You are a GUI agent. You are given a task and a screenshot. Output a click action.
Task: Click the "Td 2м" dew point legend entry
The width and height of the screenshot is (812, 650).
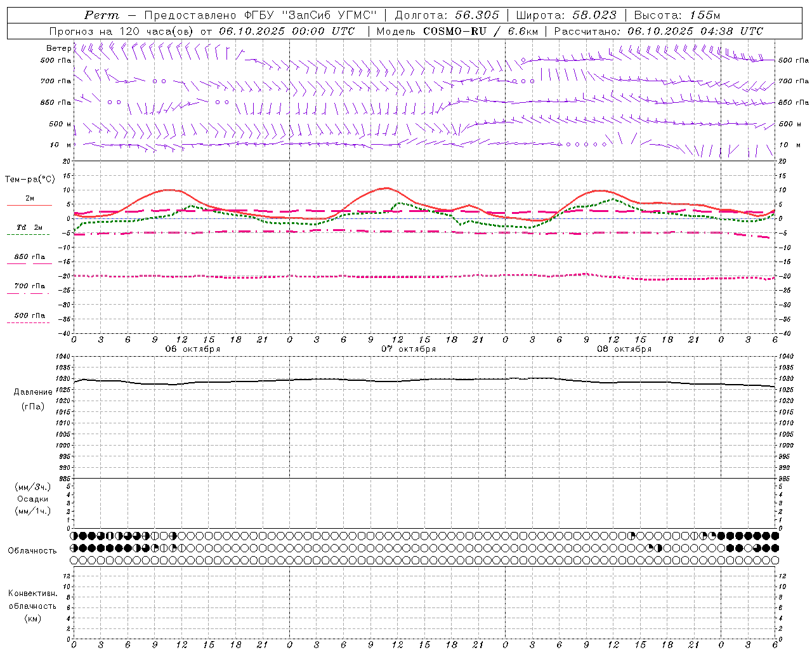(29, 227)
